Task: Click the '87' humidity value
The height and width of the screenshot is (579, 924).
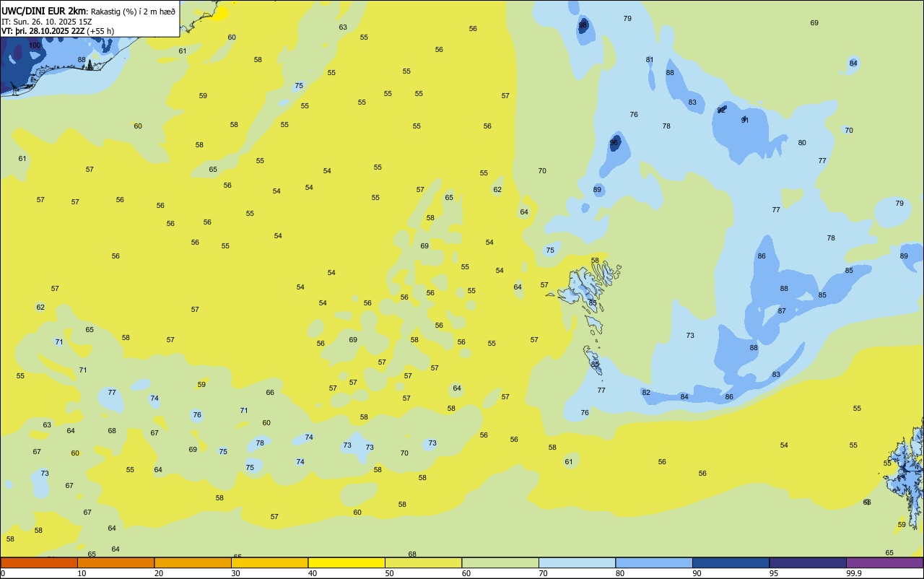Action: 782,311
